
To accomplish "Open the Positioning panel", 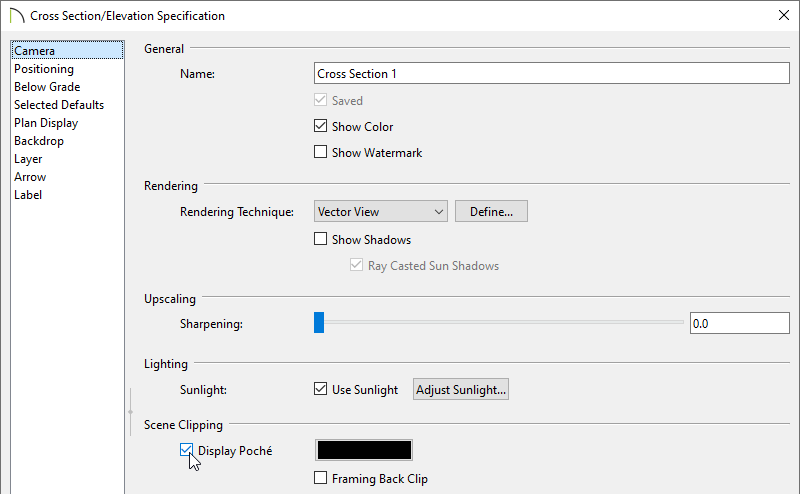I will [x=44, y=69].
